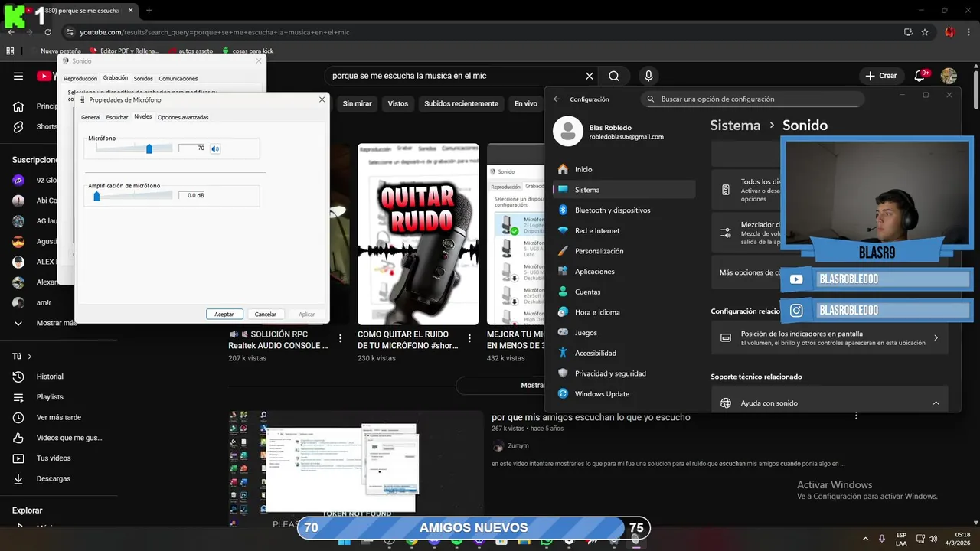Filter results by 'Sin mirar'
Viewport: 980px width, 551px height.
pyautogui.click(x=358, y=103)
